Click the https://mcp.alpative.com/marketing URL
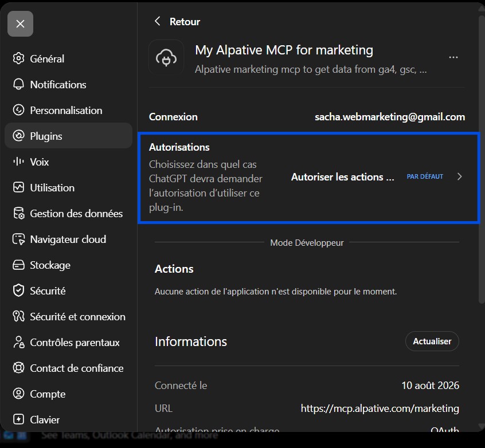The height and width of the screenshot is (448, 485). (x=380, y=408)
